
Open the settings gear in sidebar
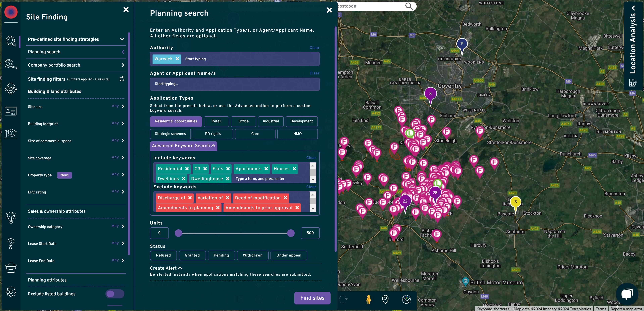point(11,292)
